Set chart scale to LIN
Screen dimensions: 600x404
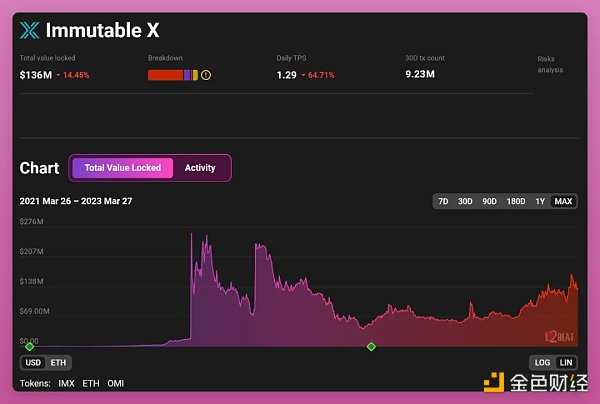pyautogui.click(x=566, y=362)
